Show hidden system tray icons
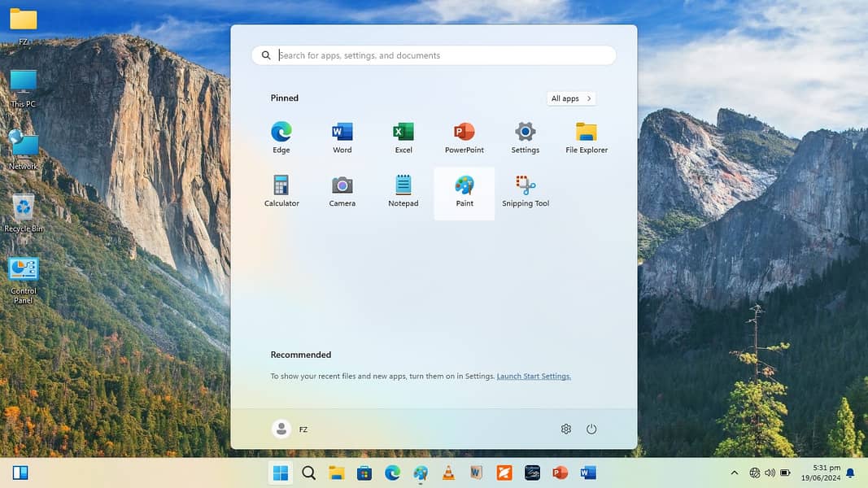 [x=735, y=473]
